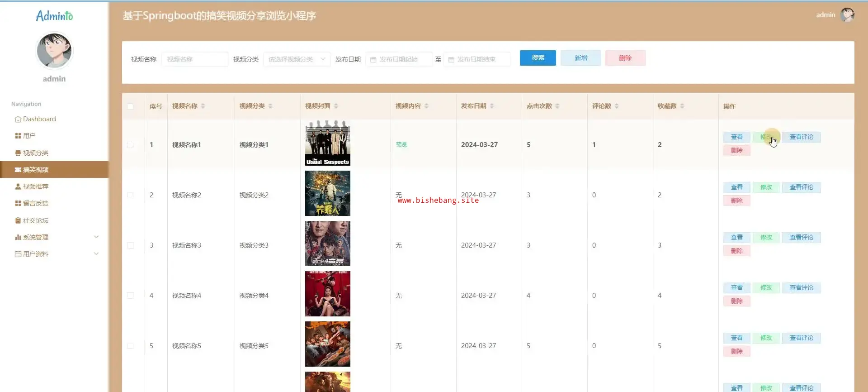Go to the 用户 menu item
The height and width of the screenshot is (392, 868).
click(54, 136)
